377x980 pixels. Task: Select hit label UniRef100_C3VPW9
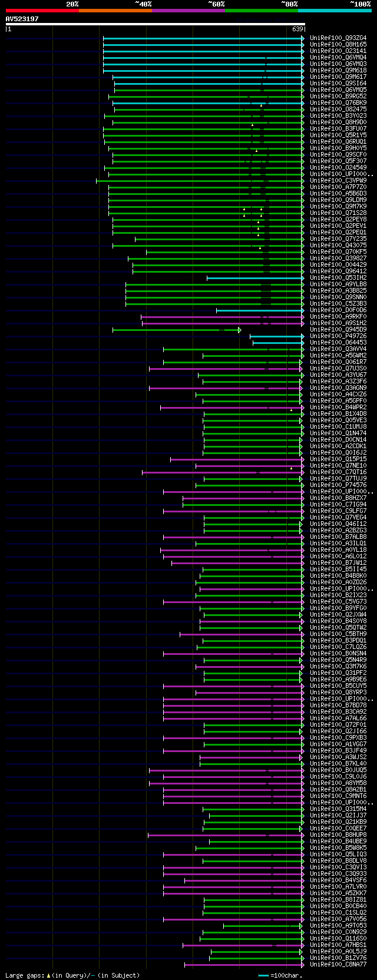pos(338,181)
